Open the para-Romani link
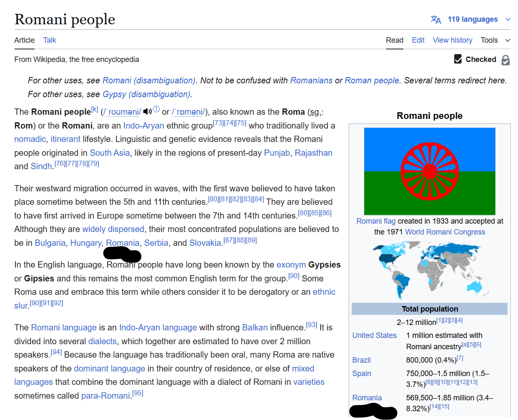This screenshot has height=420, width=518. pos(106,396)
